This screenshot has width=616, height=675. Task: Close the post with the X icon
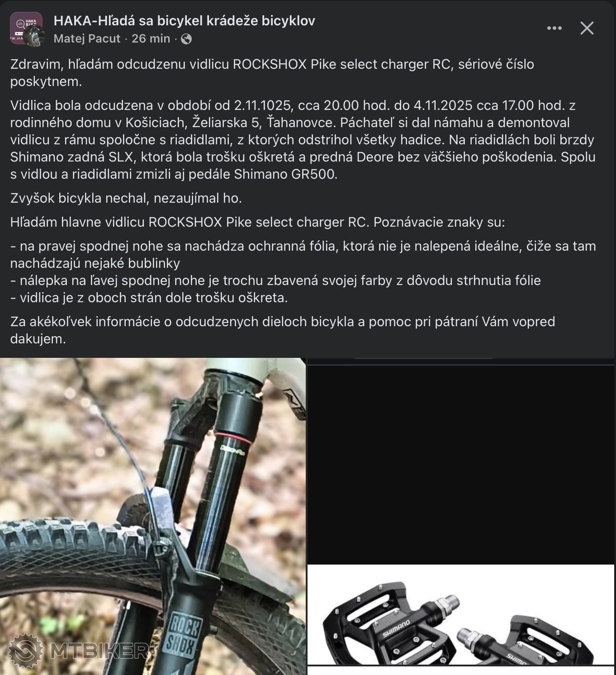coord(587,28)
